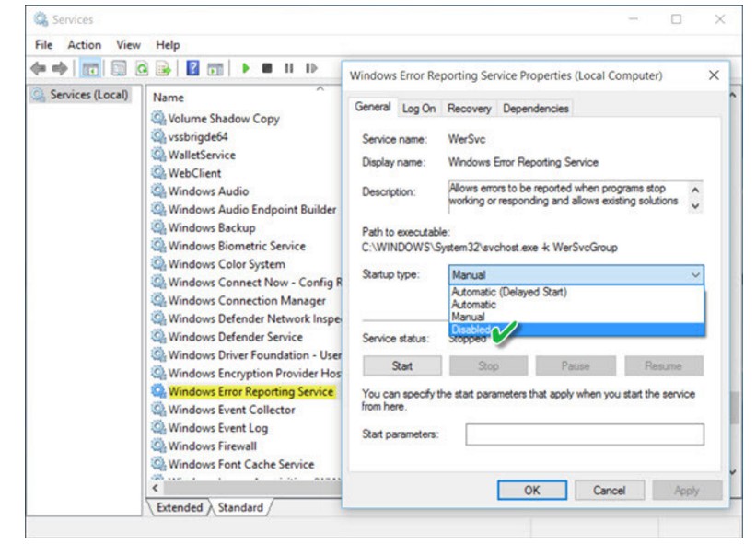Screen dimensions: 756x544
Task: Click the gear icon beside Windows Event Log
Action: [x=158, y=427]
